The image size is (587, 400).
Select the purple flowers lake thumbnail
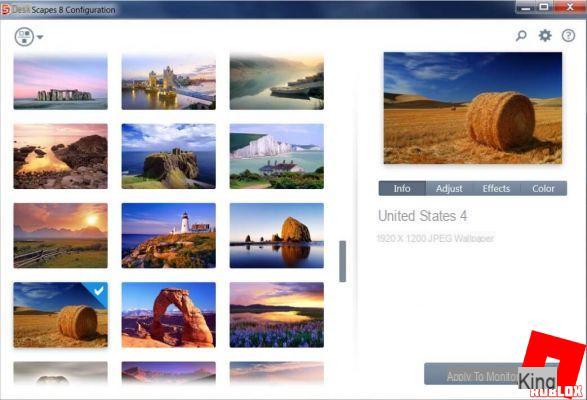[277, 315]
